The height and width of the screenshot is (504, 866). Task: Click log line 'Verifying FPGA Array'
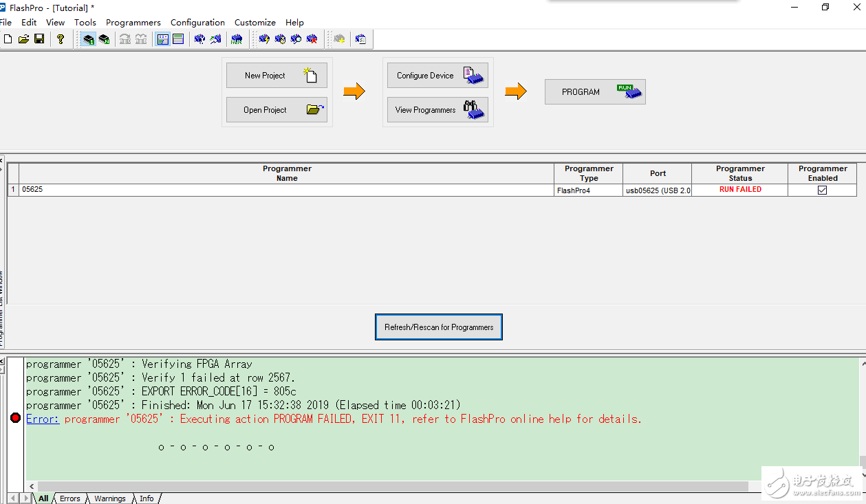(x=139, y=364)
